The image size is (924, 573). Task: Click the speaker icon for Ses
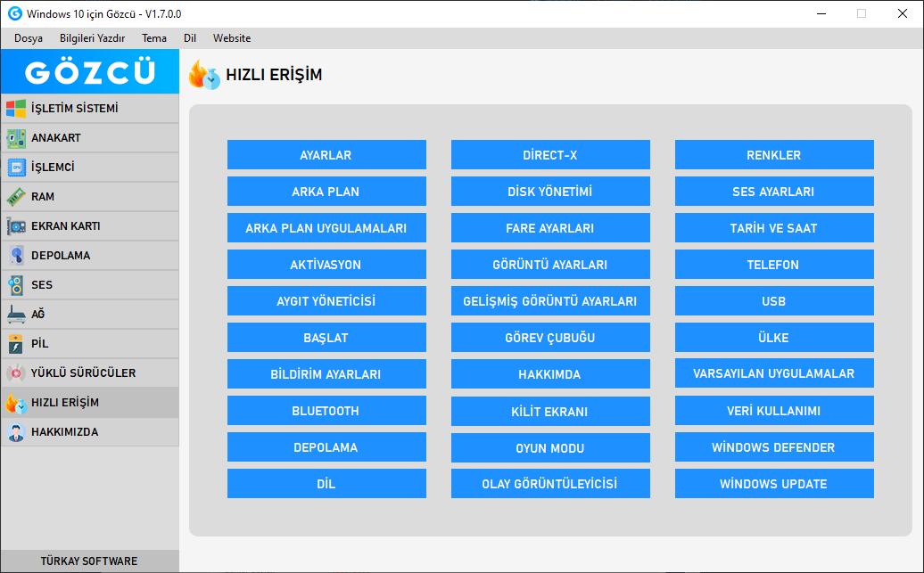[16, 285]
